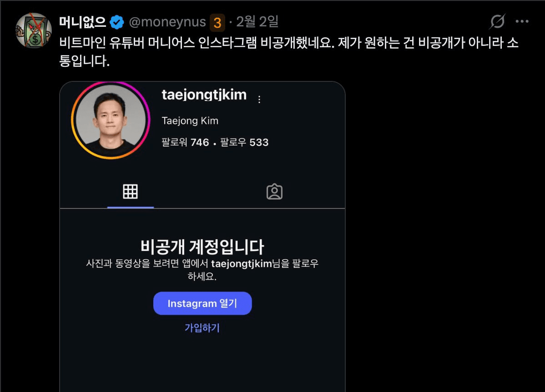Click the Grok icon on the tweet

point(498,21)
